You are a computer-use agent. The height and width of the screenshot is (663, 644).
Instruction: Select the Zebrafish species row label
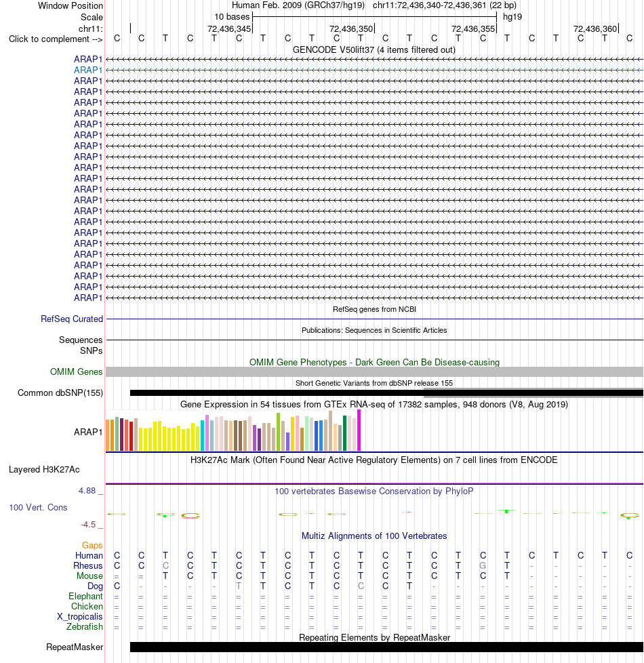coord(85,626)
